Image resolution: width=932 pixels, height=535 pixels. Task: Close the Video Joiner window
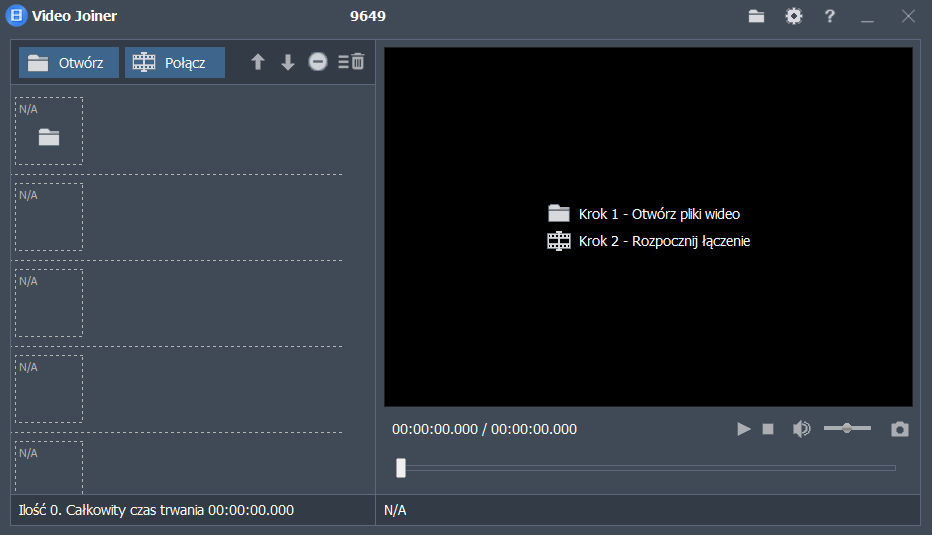click(x=908, y=16)
